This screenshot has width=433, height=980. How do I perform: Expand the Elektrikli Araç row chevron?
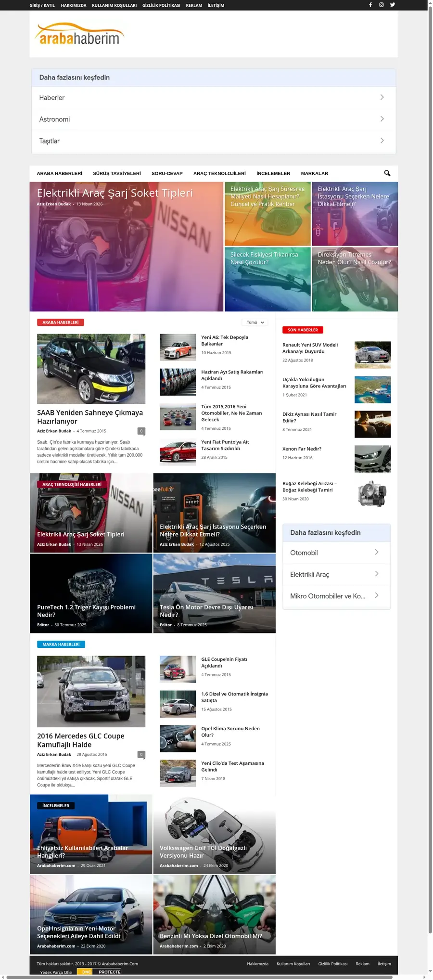(x=377, y=574)
